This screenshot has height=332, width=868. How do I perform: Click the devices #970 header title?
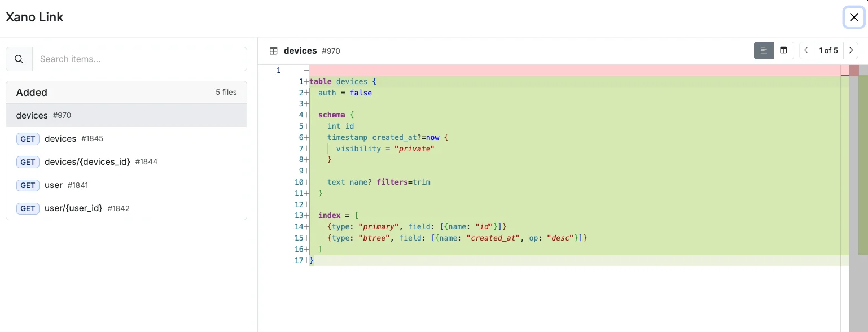tap(312, 51)
